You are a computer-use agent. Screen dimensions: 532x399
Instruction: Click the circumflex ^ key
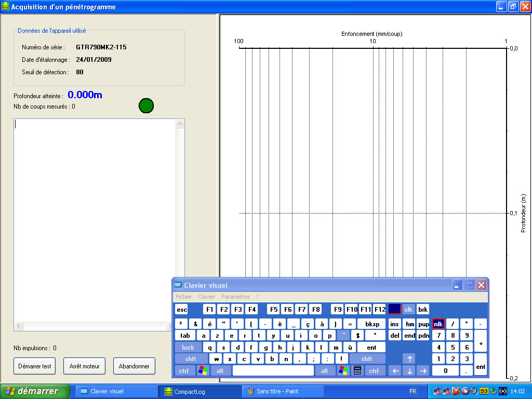pos(343,336)
